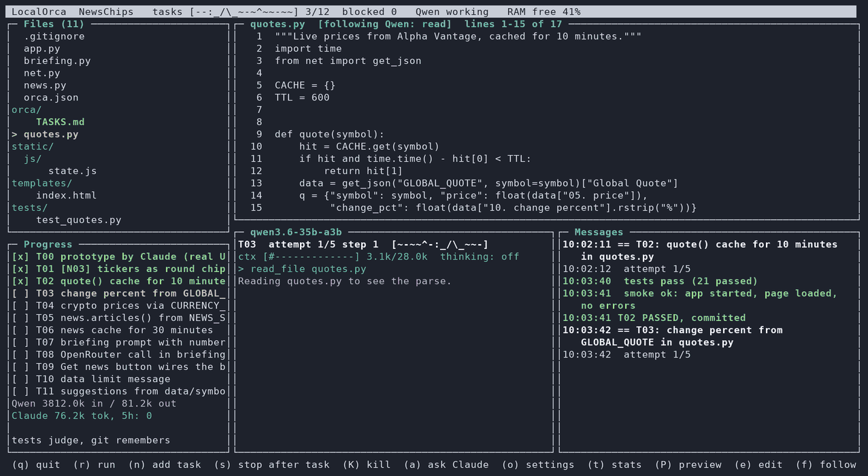The height and width of the screenshot is (476, 868).
Task: Toggle T02 quote() cache checkbox
Action: tap(20, 281)
